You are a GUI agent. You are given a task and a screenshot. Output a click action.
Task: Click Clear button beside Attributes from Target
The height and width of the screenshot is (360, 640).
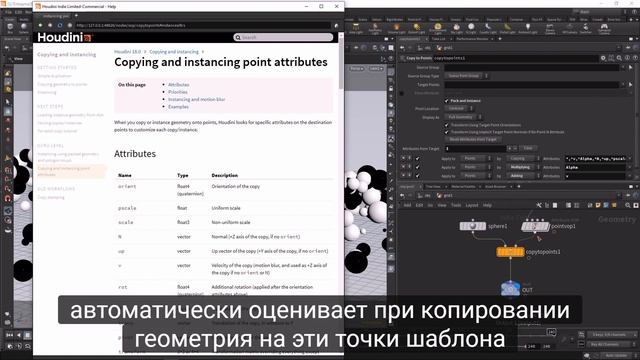pos(528,148)
